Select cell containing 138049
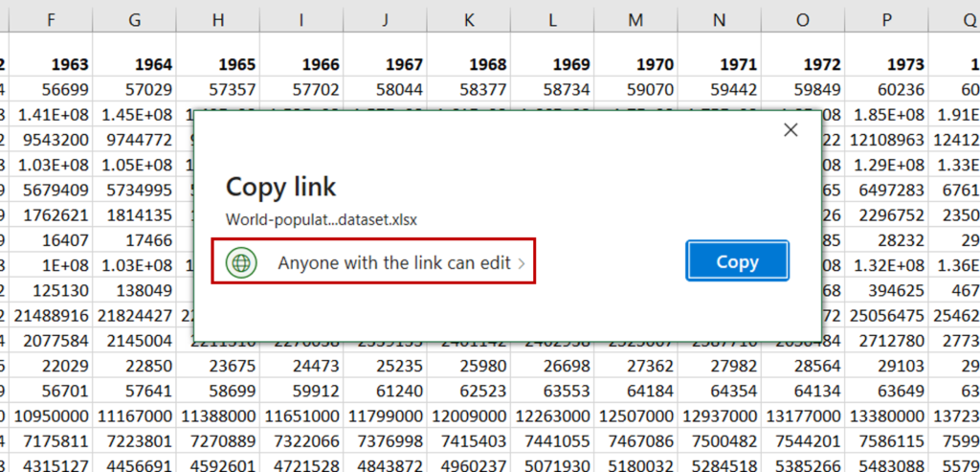This screenshot has height=472, width=980. tap(134, 290)
